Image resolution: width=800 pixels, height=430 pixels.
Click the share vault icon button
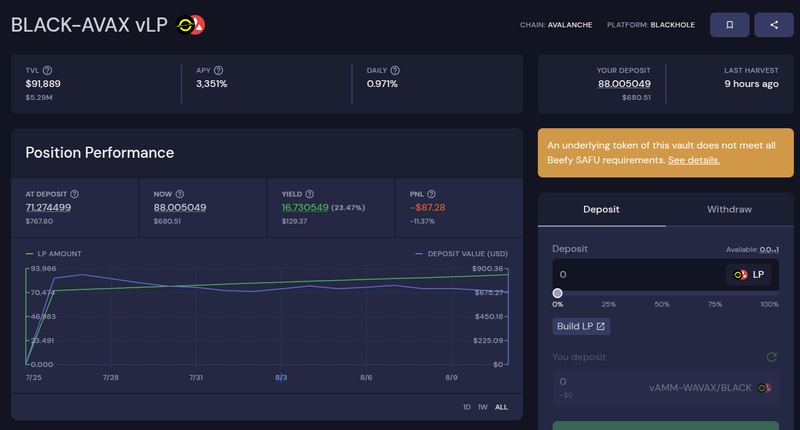[x=773, y=25]
